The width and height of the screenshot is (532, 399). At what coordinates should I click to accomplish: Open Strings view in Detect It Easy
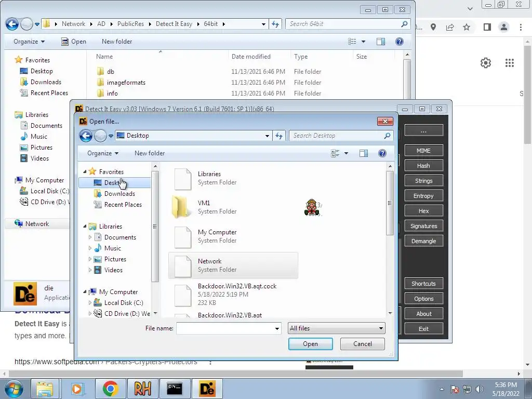(x=424, y=181)
